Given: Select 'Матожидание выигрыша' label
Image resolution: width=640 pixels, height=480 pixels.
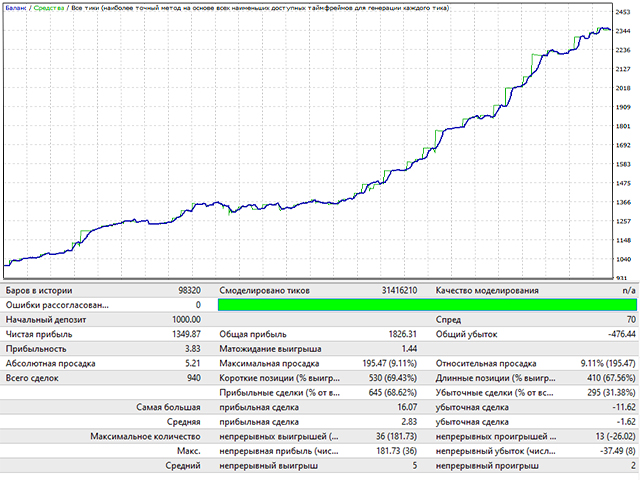Looking at the screenshot, I should [x=270, y=349].
